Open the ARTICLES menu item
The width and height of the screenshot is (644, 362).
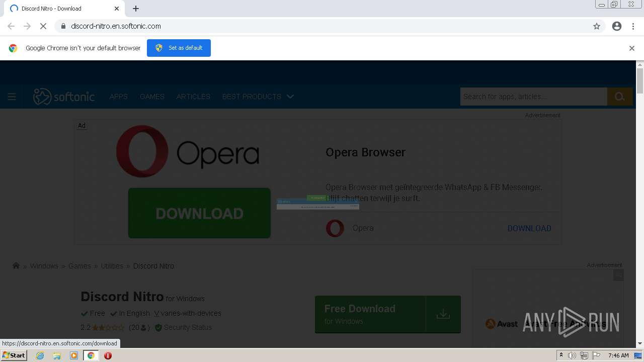pyautogui.click(x=193, y=97)
